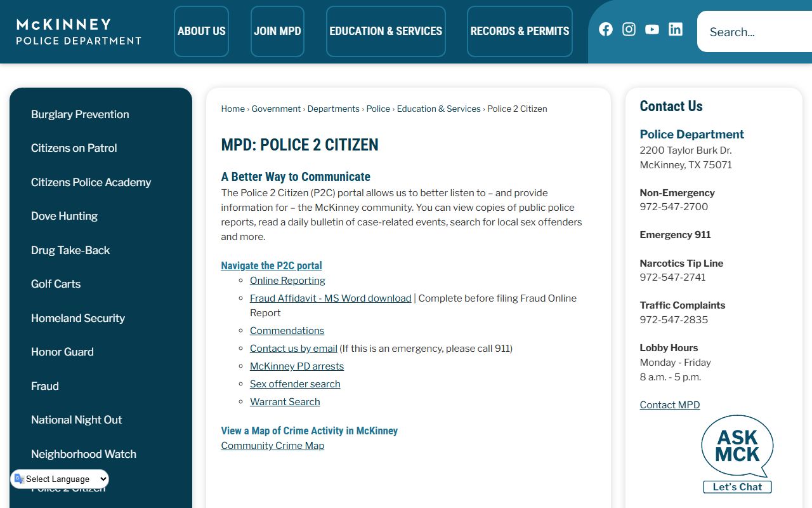Image resolution: width=812 pixels, height=508 pixels.
Task: Focus the Search input field
Action: coord(754,32)
